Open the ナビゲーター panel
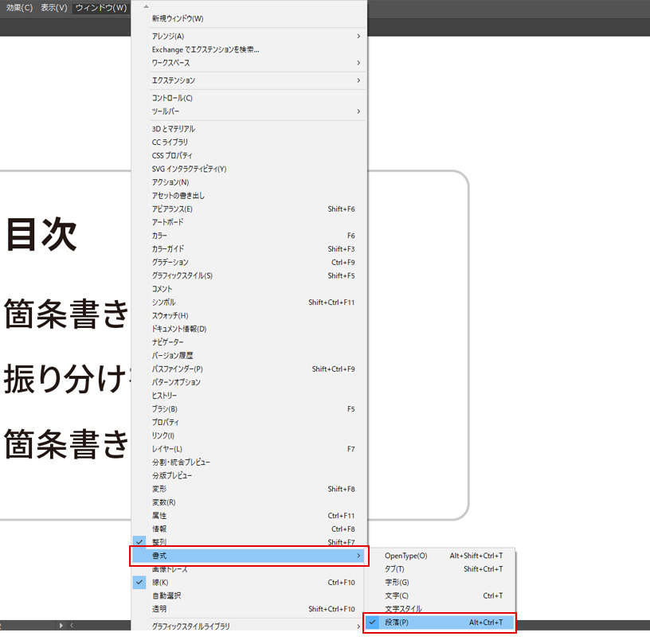 (249, 342)
